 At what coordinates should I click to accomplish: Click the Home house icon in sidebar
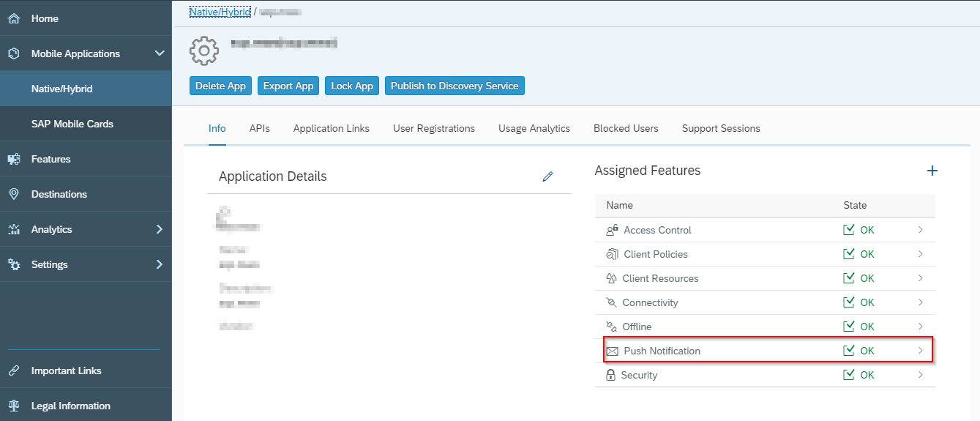[14, 18]
